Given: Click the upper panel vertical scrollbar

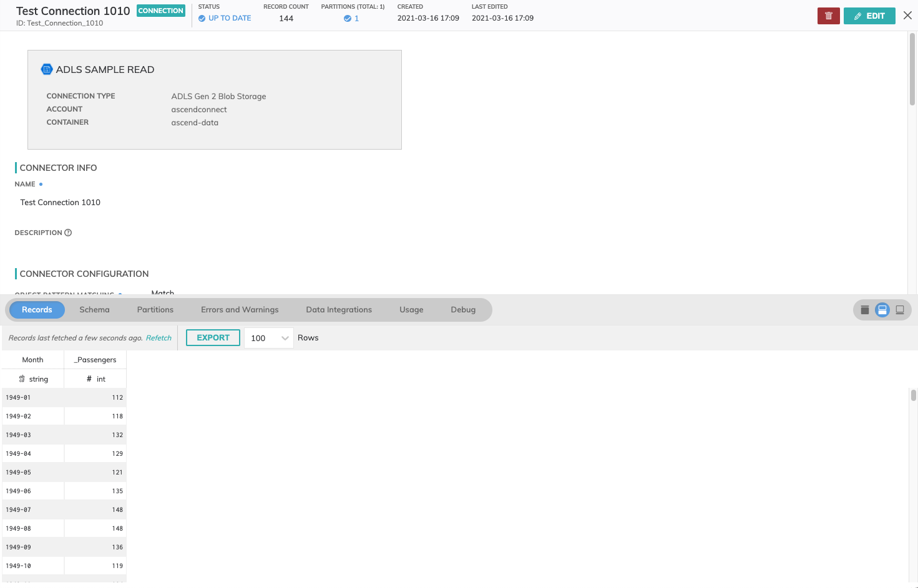Looking at the screenshot, I should [x=912, y=70].
